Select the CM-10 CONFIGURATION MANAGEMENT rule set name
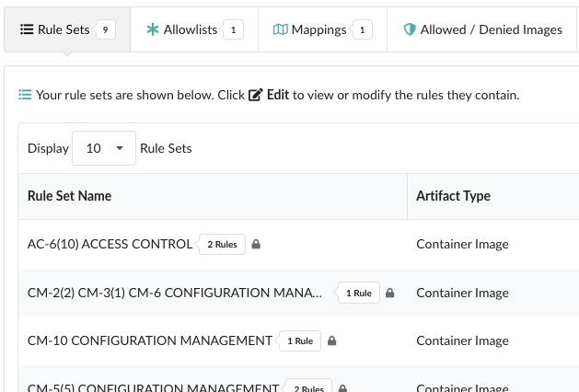579x392 pixels. [x=150, y=341]
